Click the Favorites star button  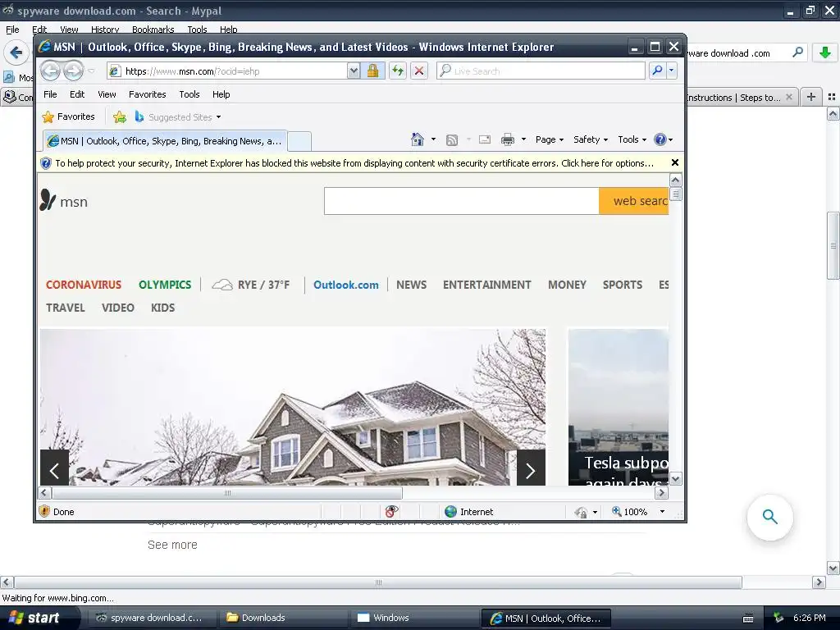(x=69, y=116)
